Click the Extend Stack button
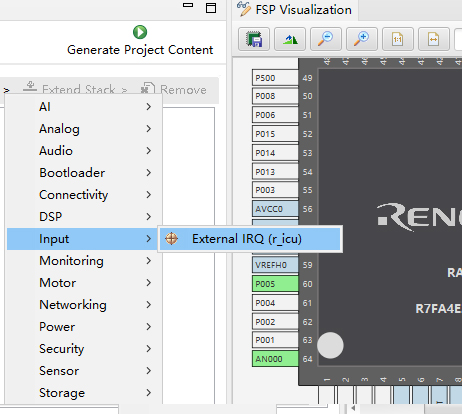 (x=76, y=89)
